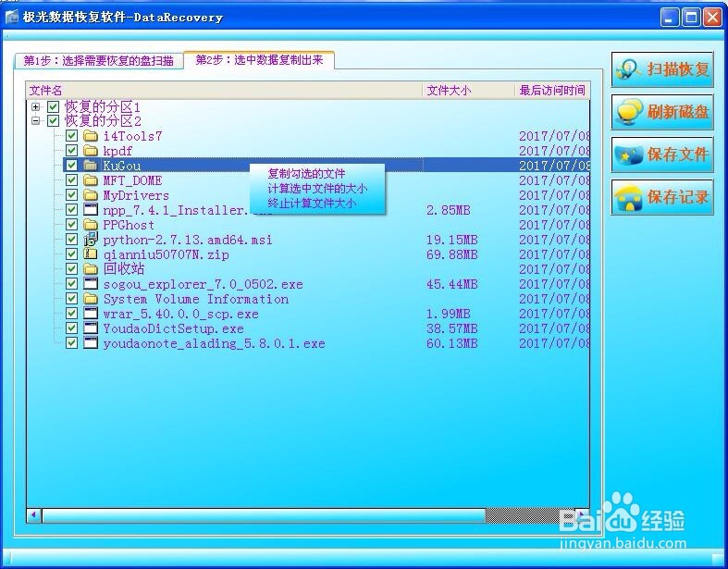
Task: Click the 文件大小 column header
Action: coord(469,90)
